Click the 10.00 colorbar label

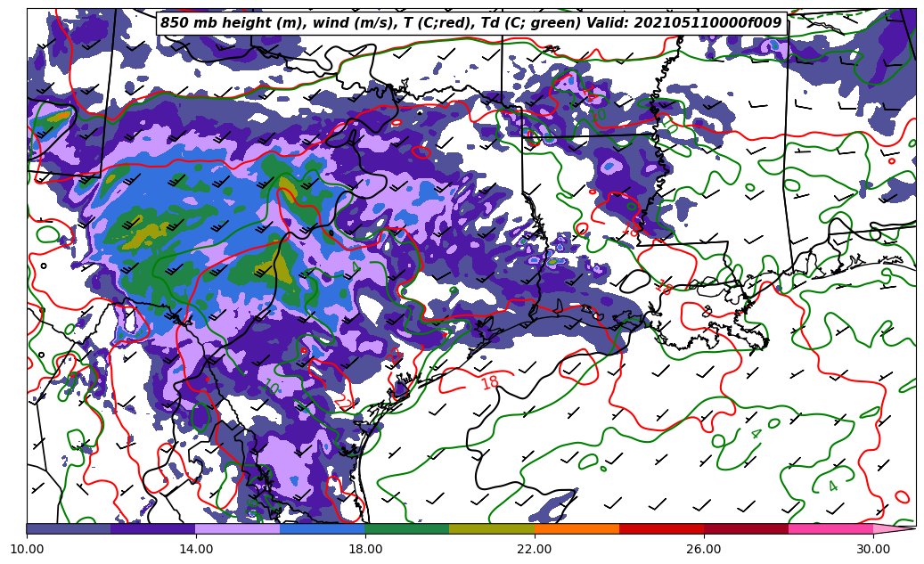pyautogui.click(x=27, y=549)
